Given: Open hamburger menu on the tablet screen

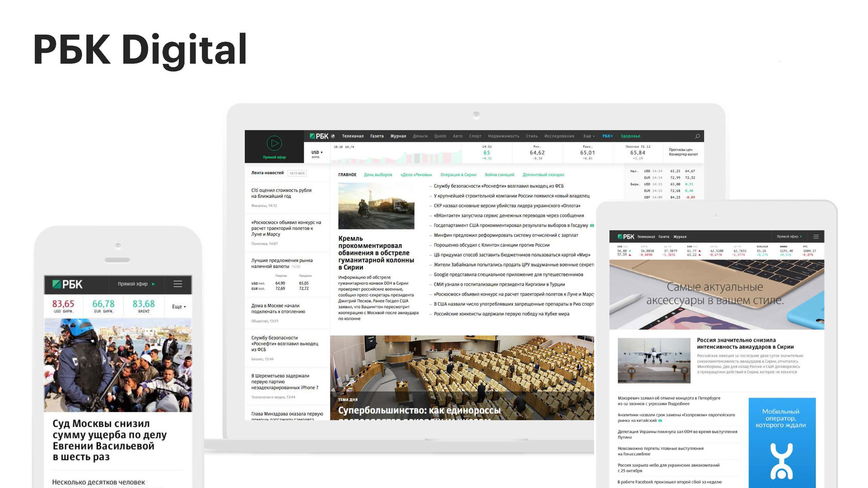Looking at the screenshot, I should (x=816, y=237).
